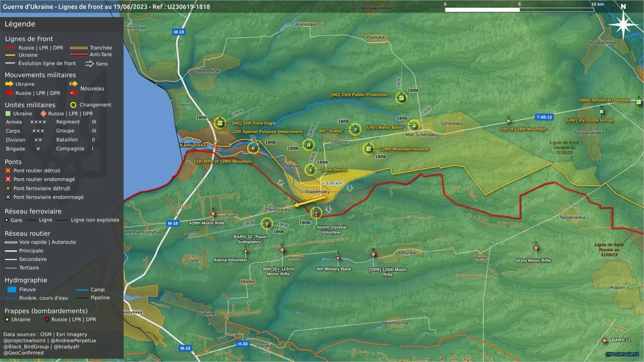Click the +5.85 km² area gain label

click(332, 183)
